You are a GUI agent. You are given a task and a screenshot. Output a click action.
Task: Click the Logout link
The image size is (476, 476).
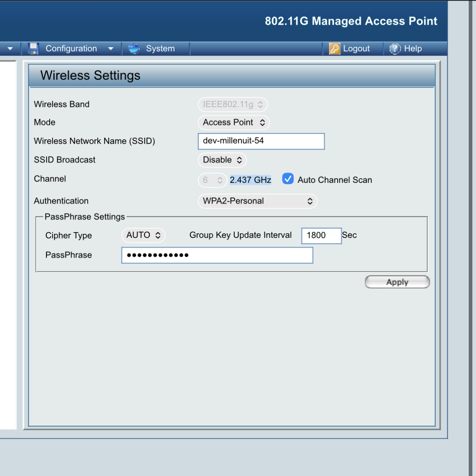point(356,48)
